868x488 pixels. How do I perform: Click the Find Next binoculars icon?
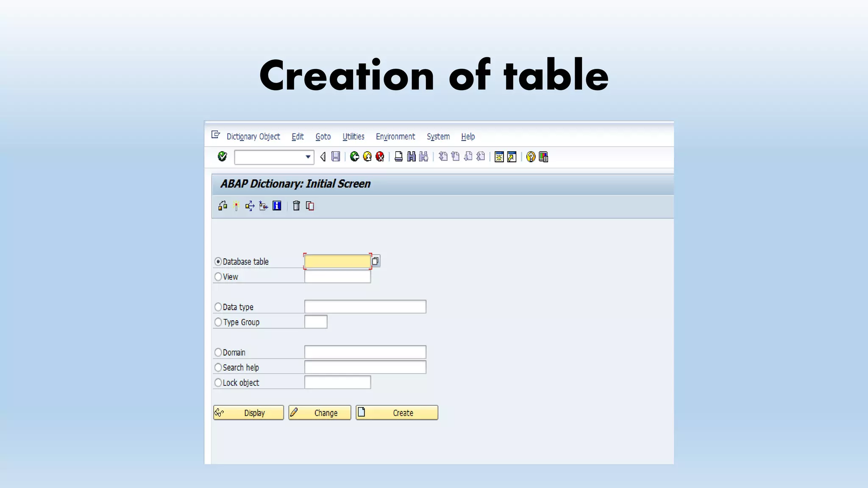click(423, 157)
